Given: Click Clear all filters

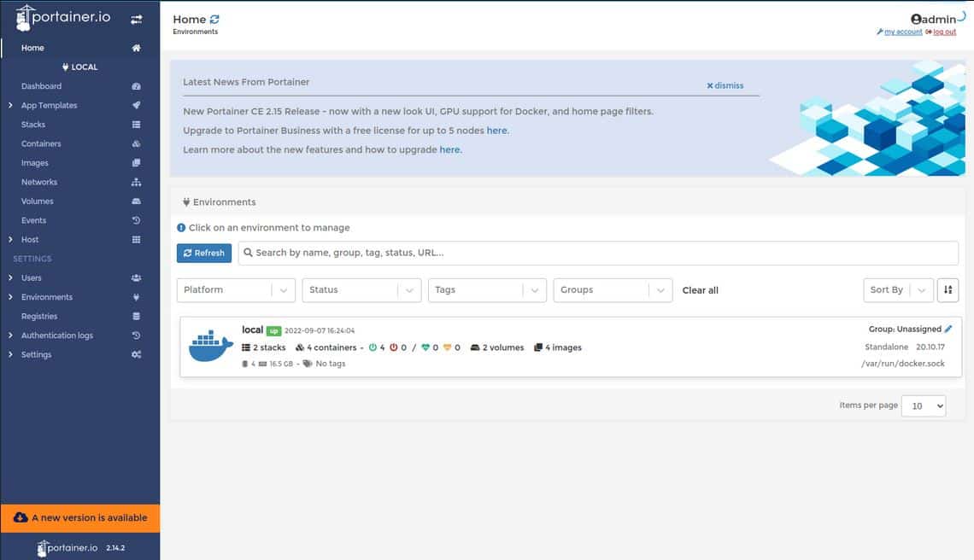Looking at the screenshot, I should point(700,290).
